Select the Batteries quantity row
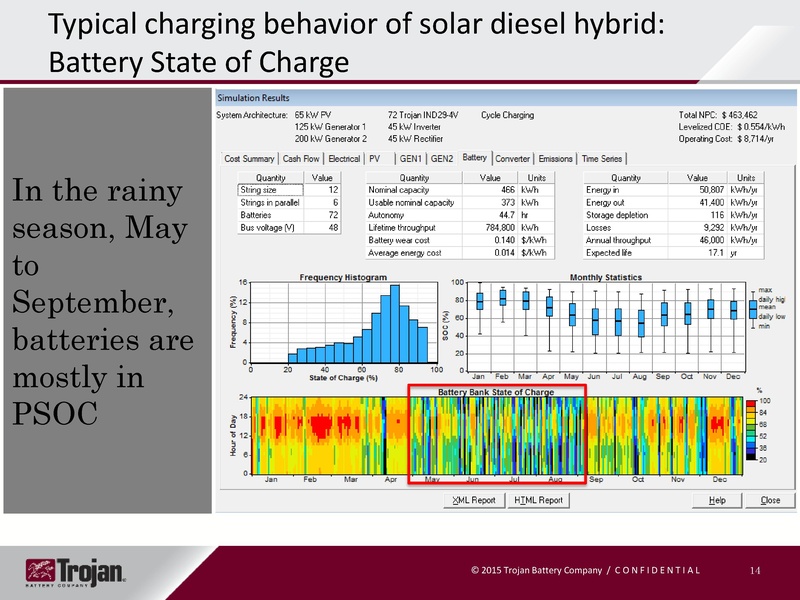 pyautogui.click(x=289, y=215)
